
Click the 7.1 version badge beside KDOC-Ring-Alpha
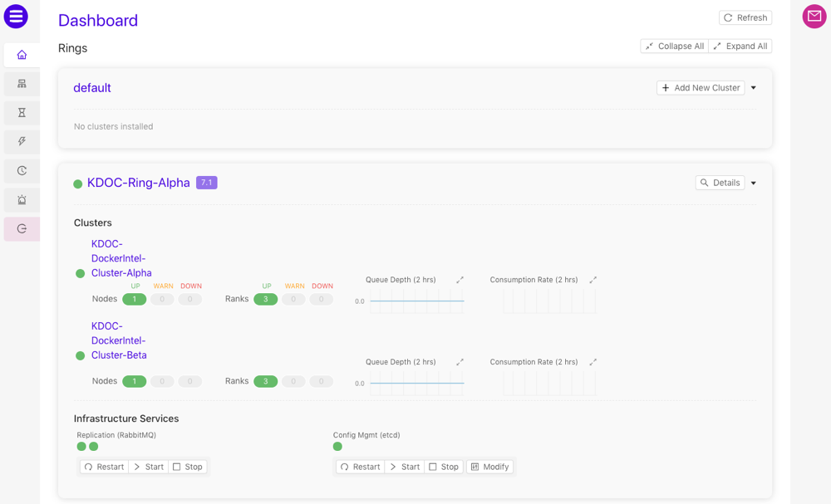coord(206,183)
